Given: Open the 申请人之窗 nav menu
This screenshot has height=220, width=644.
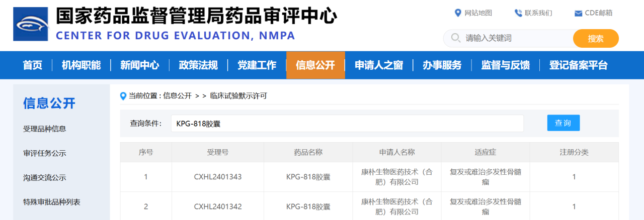Looking at the screenshot, I should [379, 65].
